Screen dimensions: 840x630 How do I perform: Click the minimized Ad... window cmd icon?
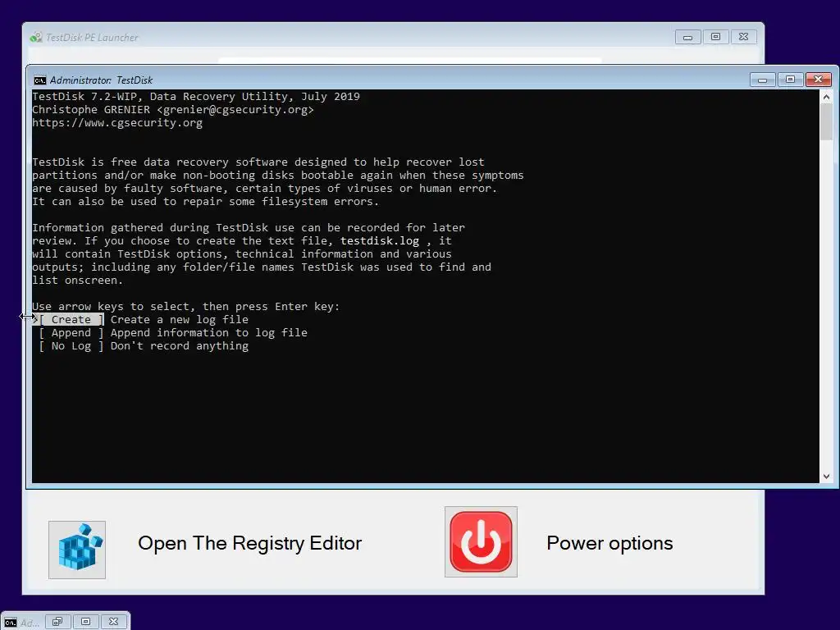(10, 623)
